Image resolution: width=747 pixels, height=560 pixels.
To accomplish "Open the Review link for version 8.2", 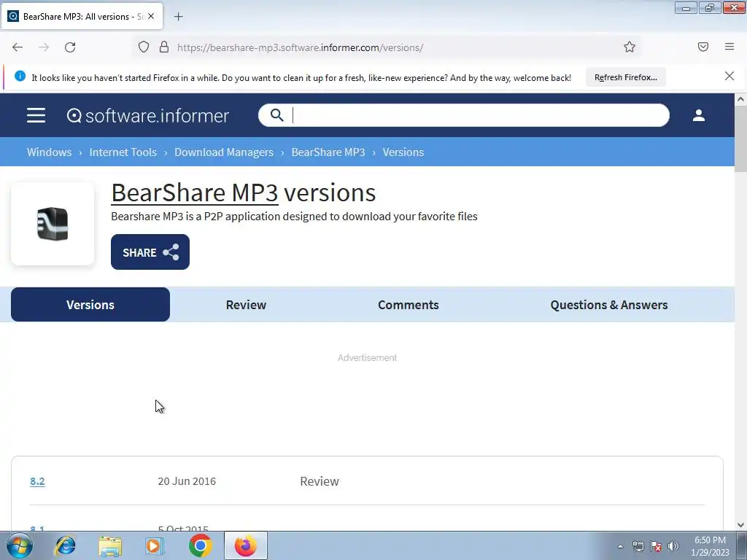I will (x=320, y=481).
